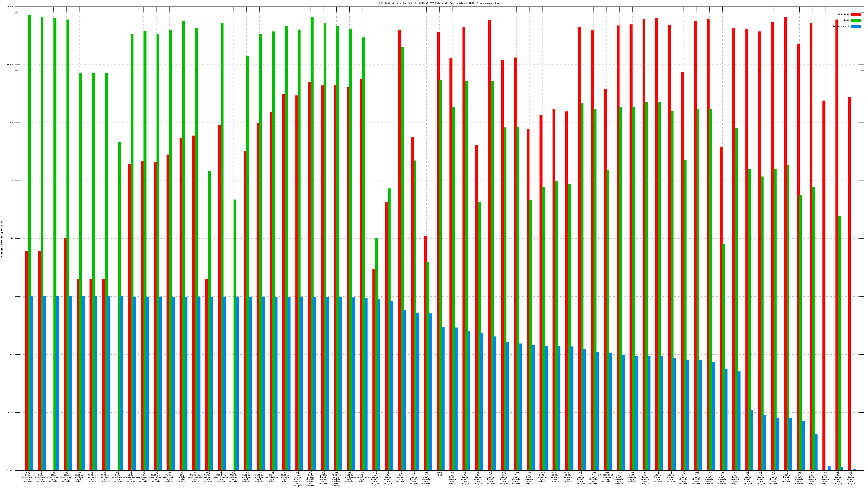Click the 'none origin' x-axis label
This screenshot has height=488, width=868.
click(x=439, y=474)
